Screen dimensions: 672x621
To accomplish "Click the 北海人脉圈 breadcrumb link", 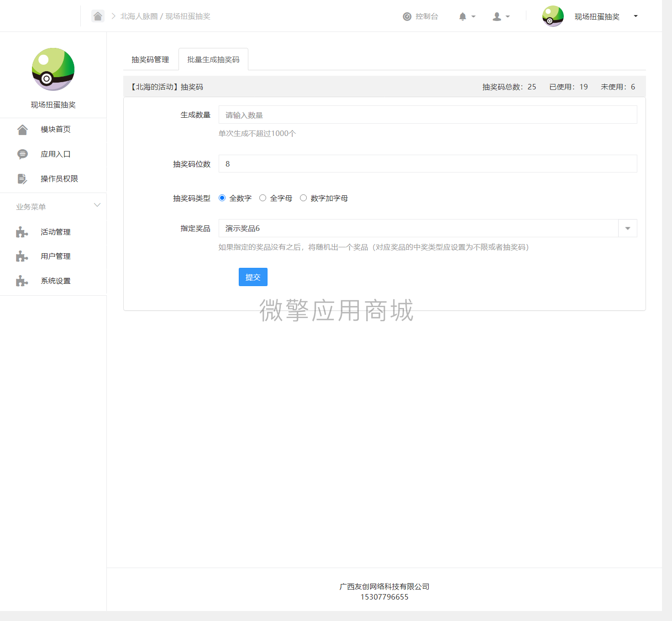I will 139,16.
